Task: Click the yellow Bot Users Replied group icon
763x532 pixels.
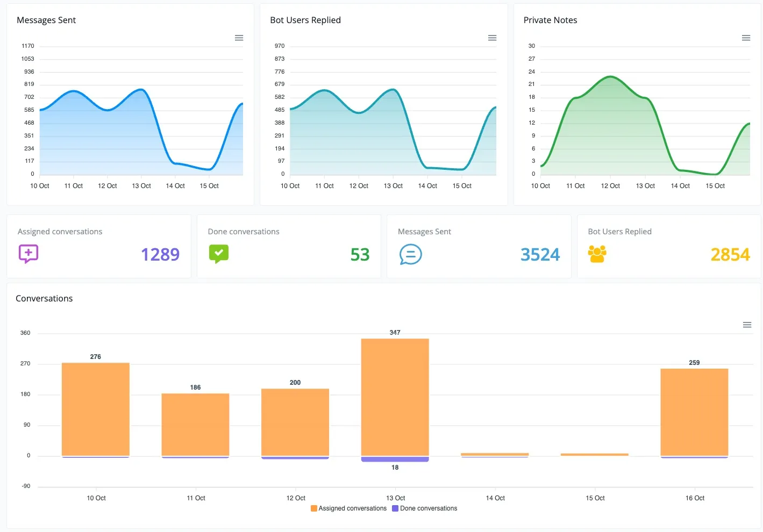Action: click(x=597, y=254)
